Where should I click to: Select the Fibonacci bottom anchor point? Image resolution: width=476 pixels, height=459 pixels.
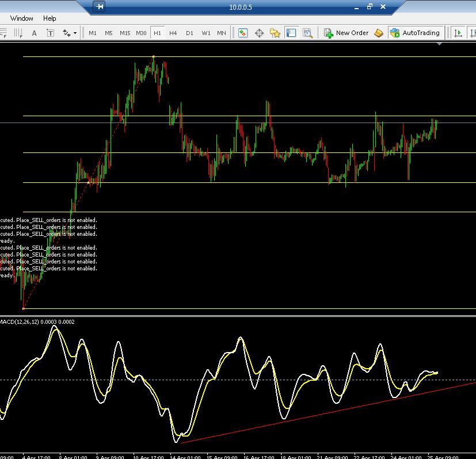24,308
